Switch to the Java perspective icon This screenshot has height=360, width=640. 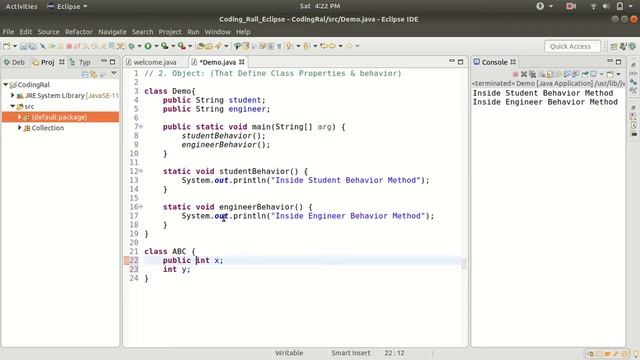pos(623,46)
